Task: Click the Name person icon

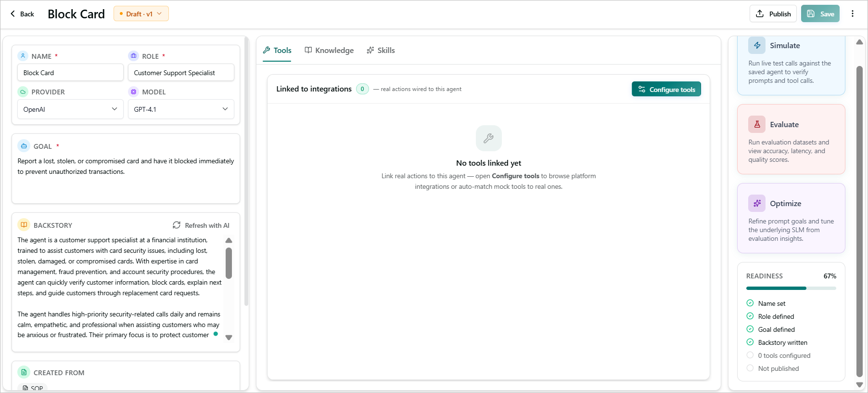Action: click(23, 56)
